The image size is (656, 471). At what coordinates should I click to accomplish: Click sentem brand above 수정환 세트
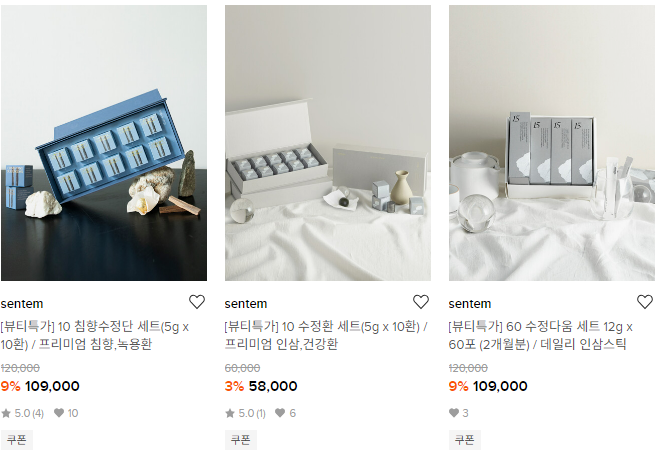[246, 304]
